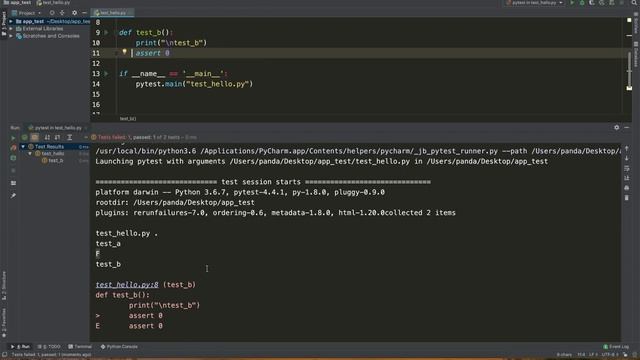640x360 pixels.
Task: Switch to the test_hello.py editor tab
Action: (x=111, y=13)
